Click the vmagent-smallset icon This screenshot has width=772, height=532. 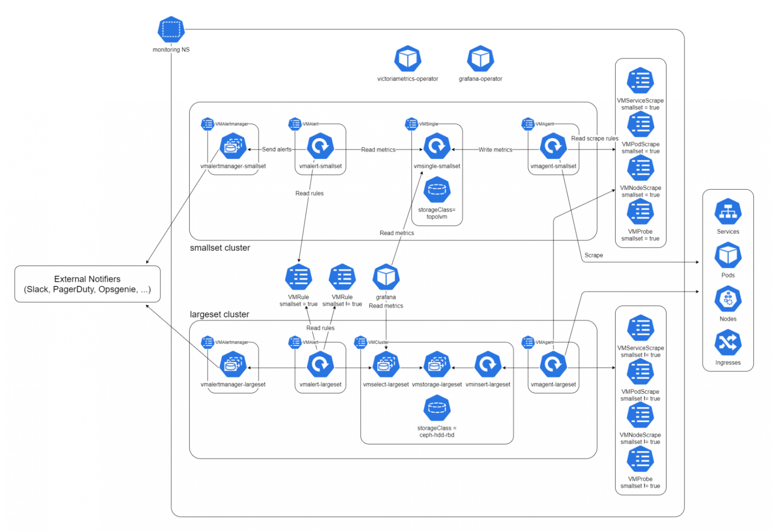click(553, 146)
